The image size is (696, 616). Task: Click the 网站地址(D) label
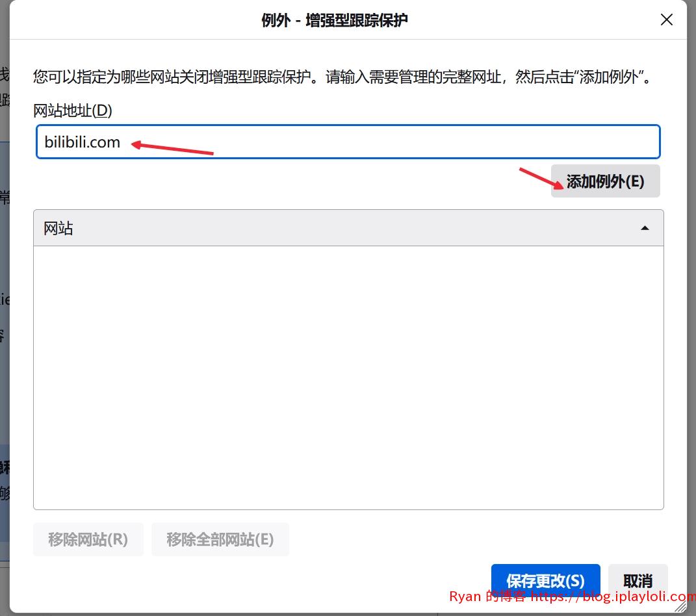(73, 110)
